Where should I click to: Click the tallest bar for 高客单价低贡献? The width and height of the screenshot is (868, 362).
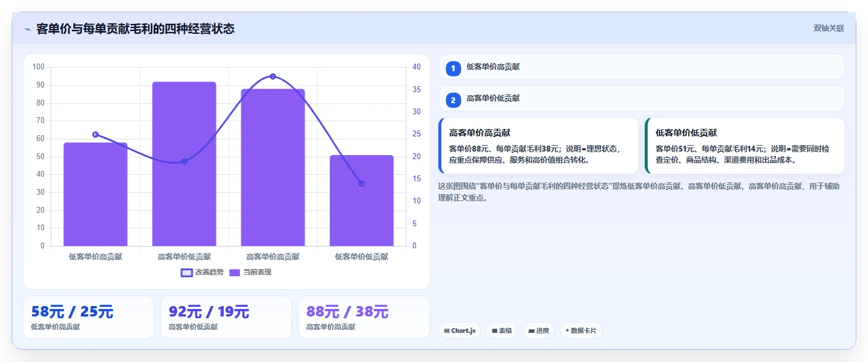[x=184, y=164]
